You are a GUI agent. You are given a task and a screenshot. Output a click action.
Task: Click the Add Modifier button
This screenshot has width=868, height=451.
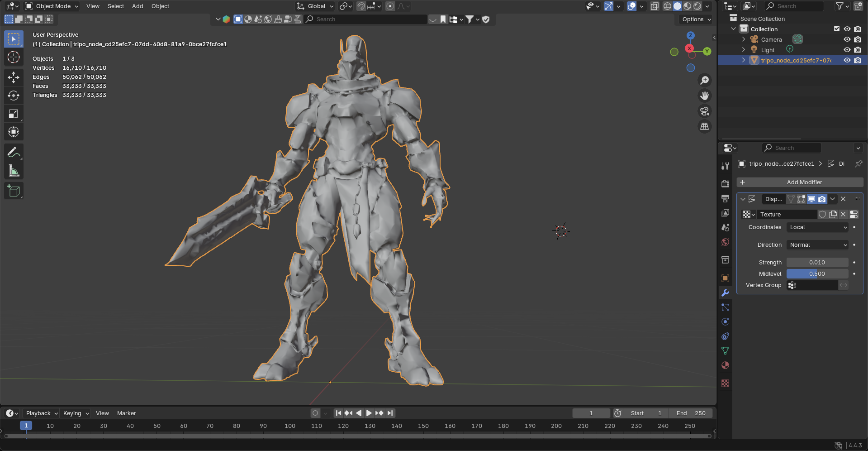[x=800, y=182]
